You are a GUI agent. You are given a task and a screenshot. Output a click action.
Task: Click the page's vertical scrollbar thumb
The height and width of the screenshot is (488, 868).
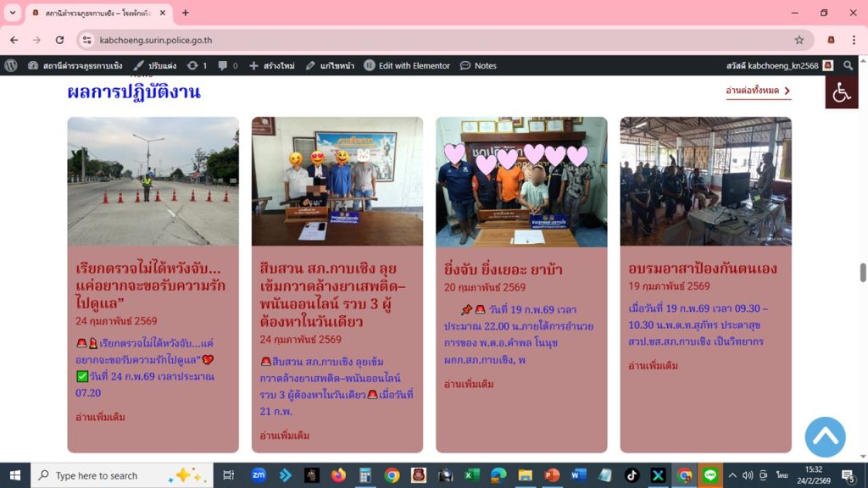tap(863, 272)
